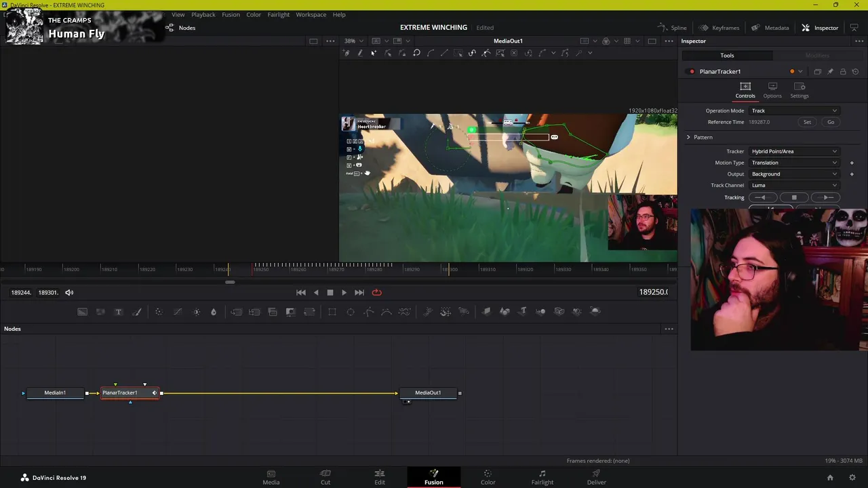Add a Polygon mask from the toolbar
The width and height of the screenshot is (868, 488).
click(369, 312)
